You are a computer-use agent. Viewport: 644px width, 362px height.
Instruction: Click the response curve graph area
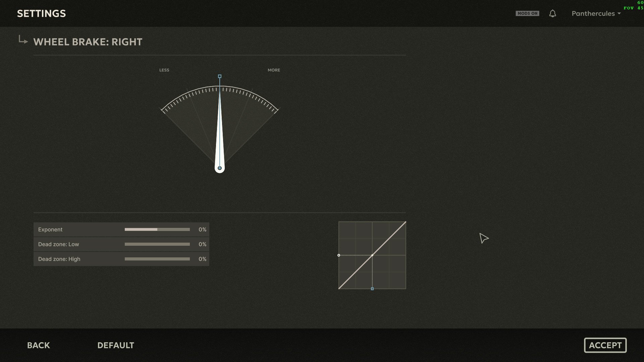tap(372, 255)
